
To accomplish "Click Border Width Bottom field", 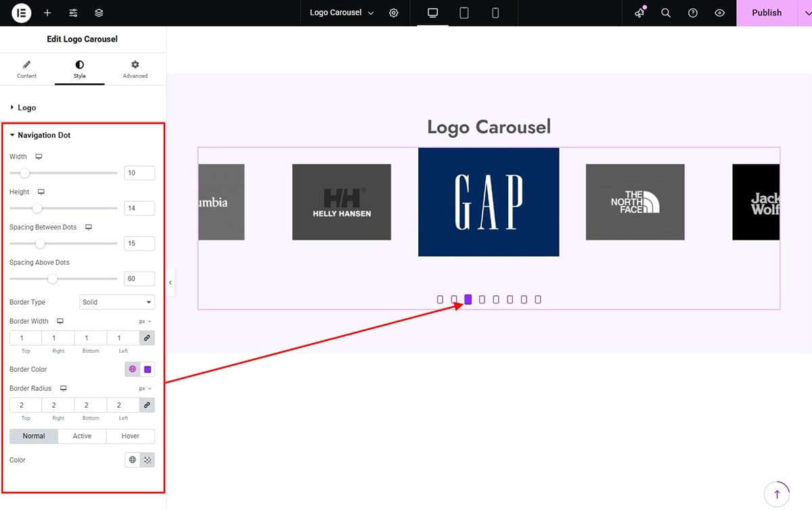I will pyautogui.click(x=91, y=338).
